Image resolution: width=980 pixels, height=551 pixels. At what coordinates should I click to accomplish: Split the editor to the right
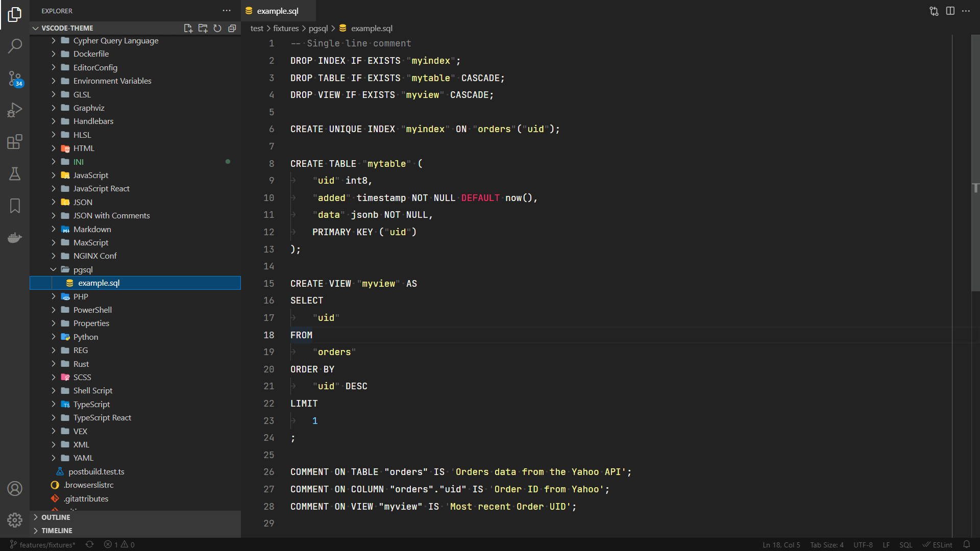pyautogui.click(x=950, y=11)
